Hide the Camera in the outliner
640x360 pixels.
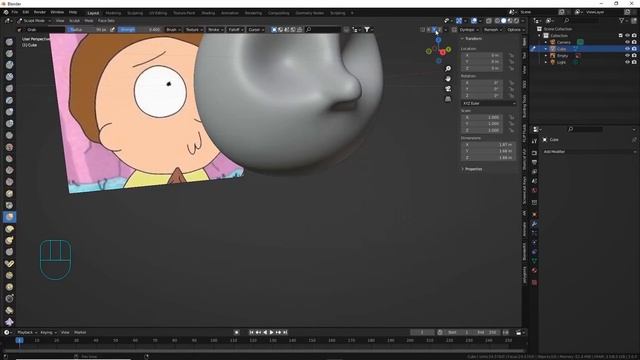pos(627,42)
